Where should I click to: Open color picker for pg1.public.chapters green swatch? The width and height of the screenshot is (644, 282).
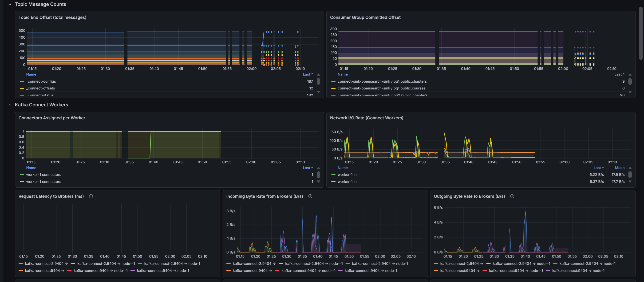pyautogui.click(x=333, y=82)
